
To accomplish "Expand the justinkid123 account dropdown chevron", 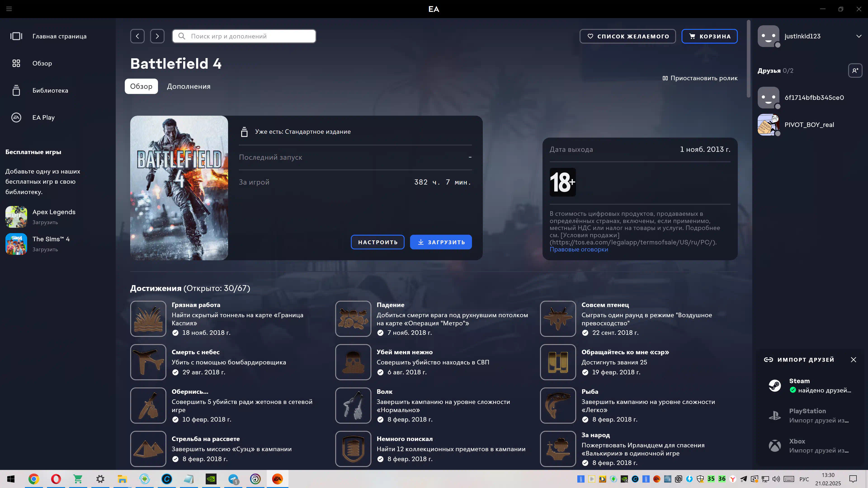I will [859, 36].
